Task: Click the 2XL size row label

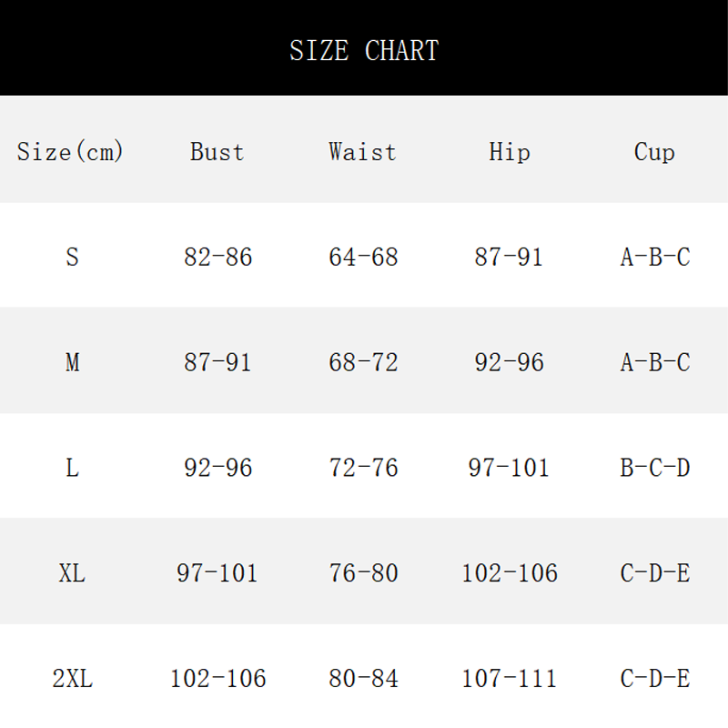Action: [72, 679]
